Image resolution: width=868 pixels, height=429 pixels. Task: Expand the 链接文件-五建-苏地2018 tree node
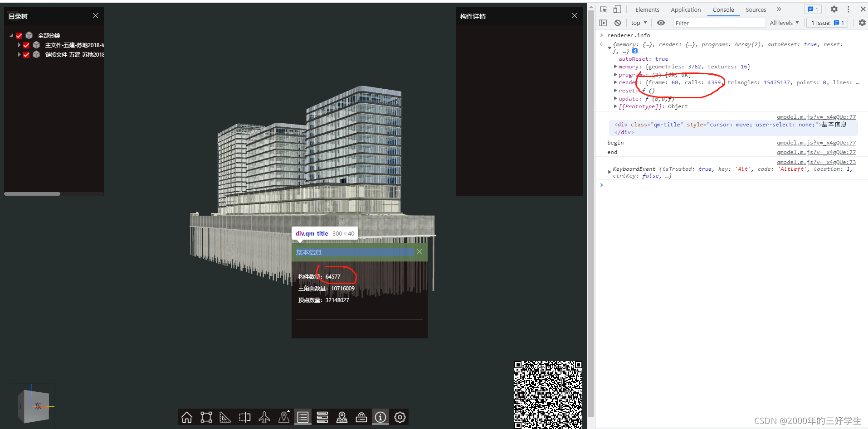[19, 55]
